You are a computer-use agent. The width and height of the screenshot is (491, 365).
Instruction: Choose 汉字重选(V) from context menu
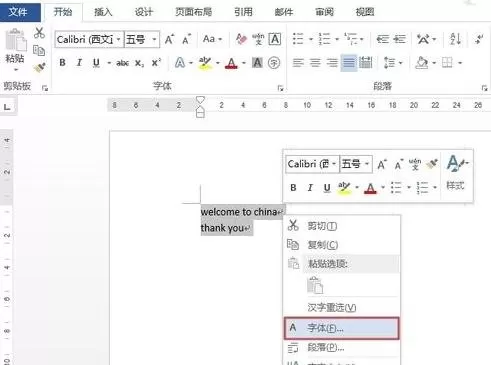tap(342, 307)
